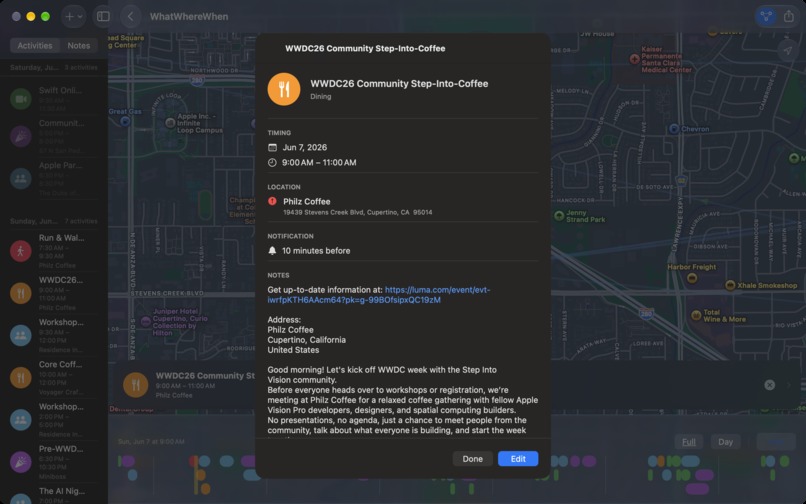Viewport: 806px width, 504px height.
Task: Click the Done button in the dialog
Action: coord(472,459)
